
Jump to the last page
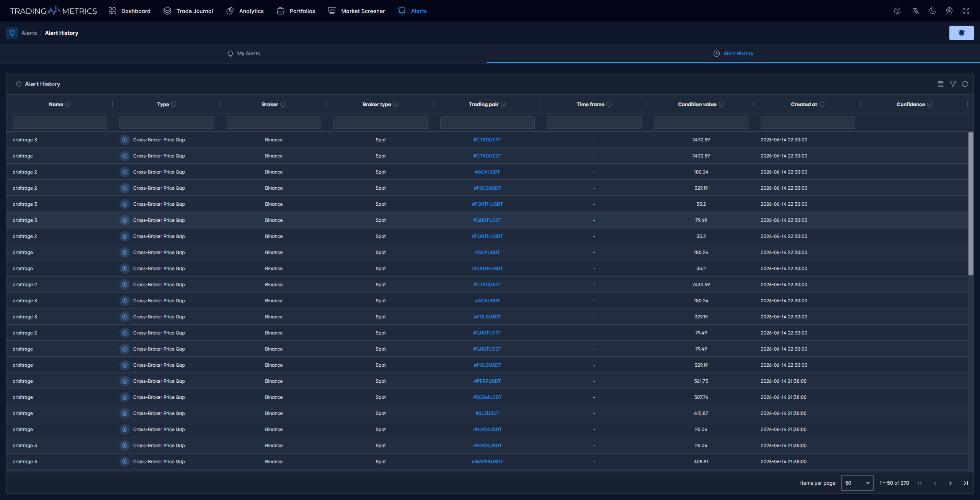pos(966,483)
